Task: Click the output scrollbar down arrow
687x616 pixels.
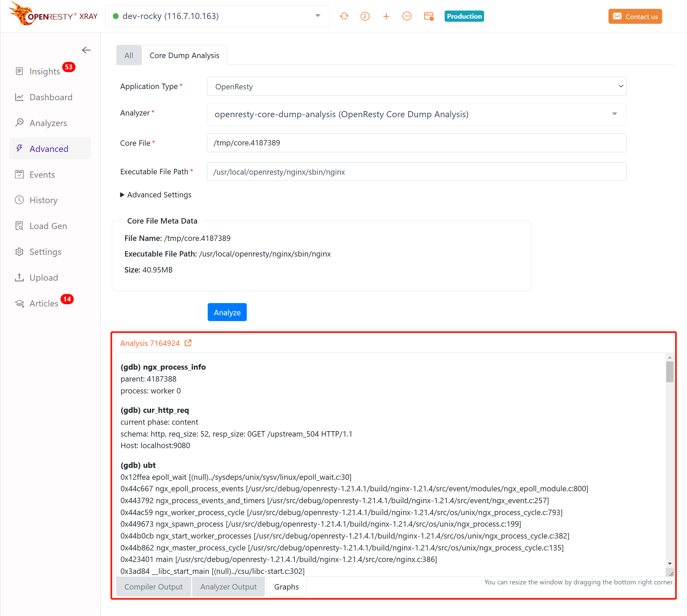Action: click(670, 564)
